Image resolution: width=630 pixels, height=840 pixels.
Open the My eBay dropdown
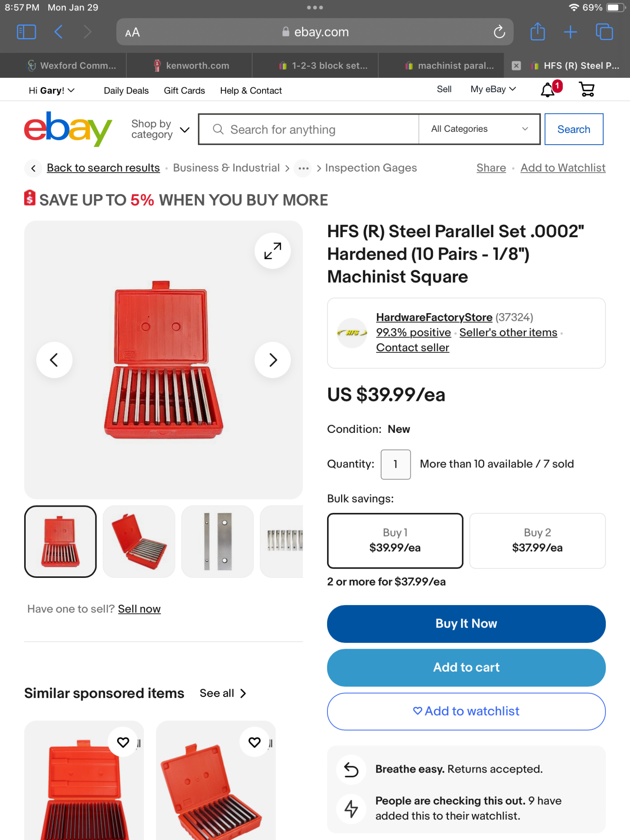(493, 89)
